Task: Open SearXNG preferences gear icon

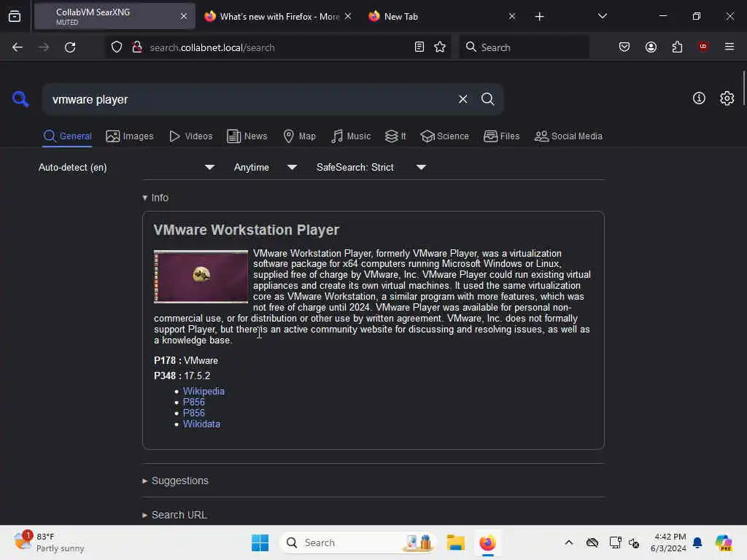Action: 727,98
